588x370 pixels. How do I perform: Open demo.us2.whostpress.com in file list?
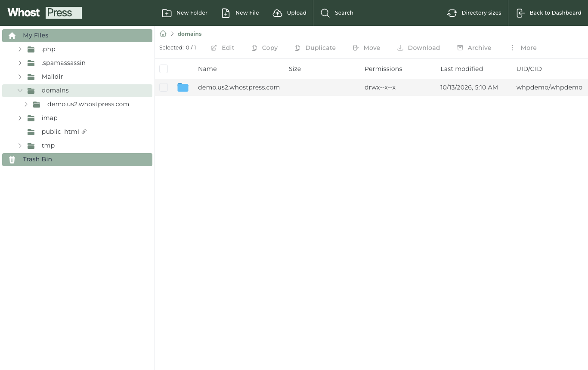click(239, 87)
